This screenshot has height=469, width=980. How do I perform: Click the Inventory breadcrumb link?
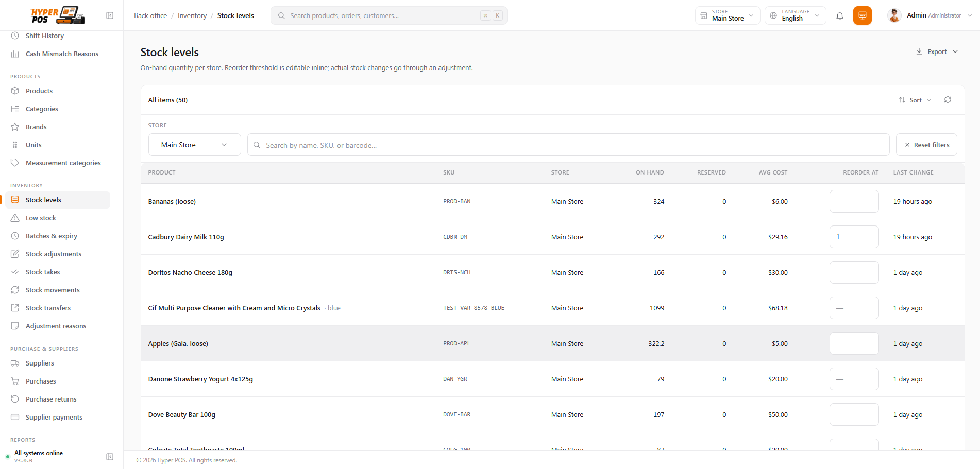click(192, 15)
